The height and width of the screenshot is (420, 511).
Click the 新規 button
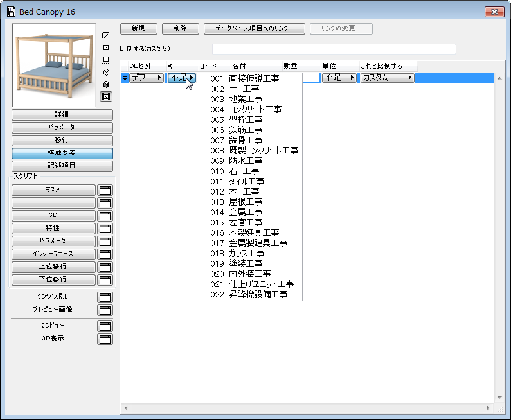(139, 29)
